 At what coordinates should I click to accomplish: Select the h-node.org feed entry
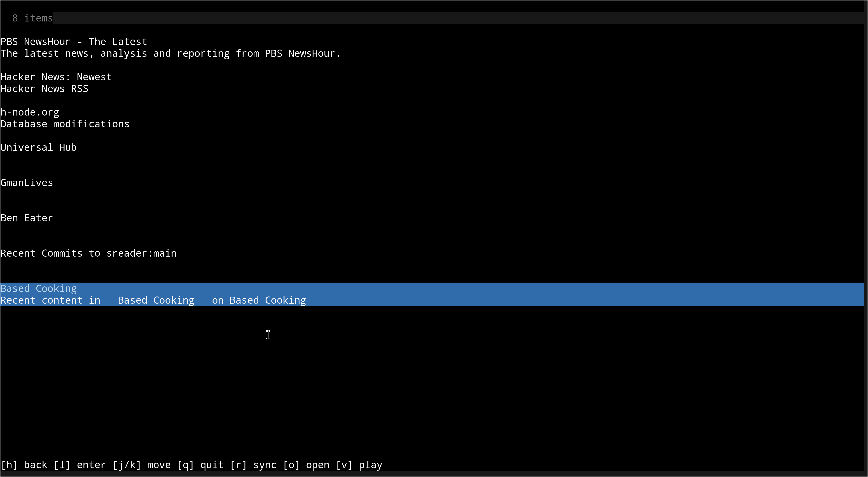[x=30, y=112]
